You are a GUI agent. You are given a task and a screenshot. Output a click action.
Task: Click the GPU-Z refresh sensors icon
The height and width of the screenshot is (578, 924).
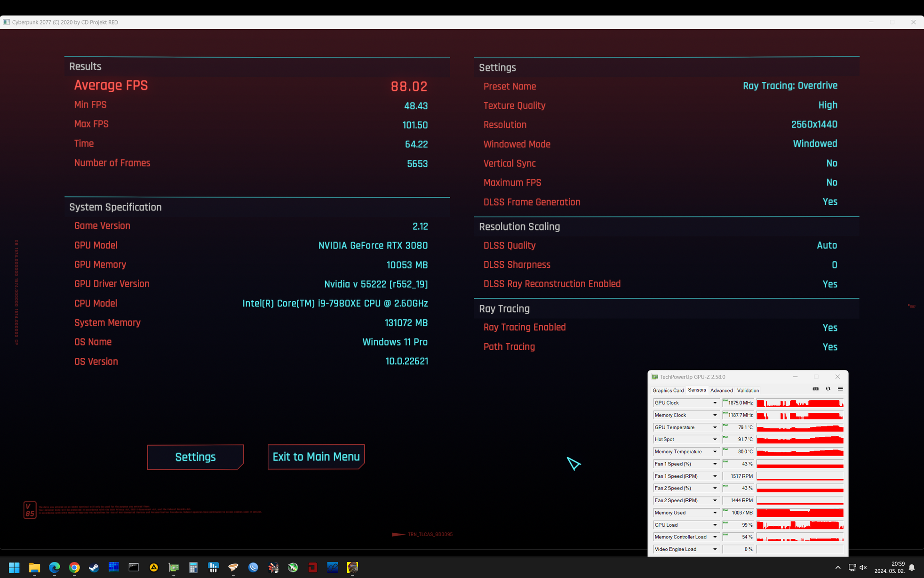(x=828, y=389)
